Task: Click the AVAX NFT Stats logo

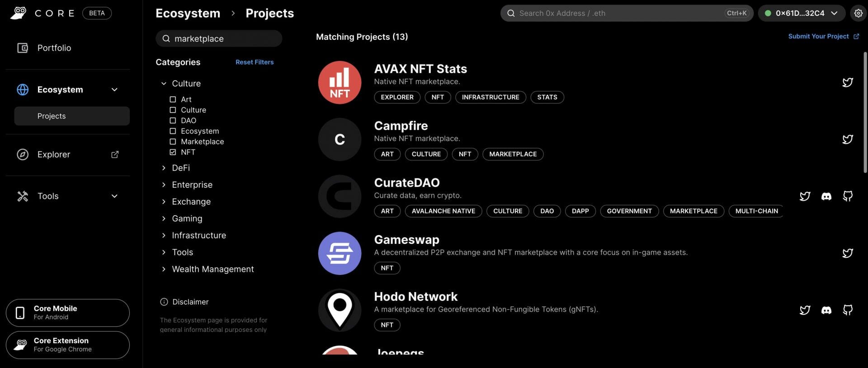Action: (x=340, y=83)
